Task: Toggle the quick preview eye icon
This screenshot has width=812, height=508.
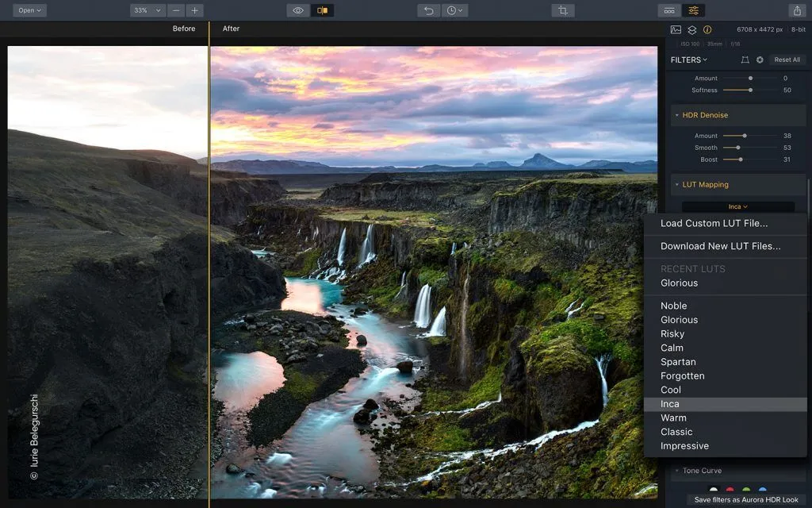Action: pyautogui.click(x=298, y=10)
